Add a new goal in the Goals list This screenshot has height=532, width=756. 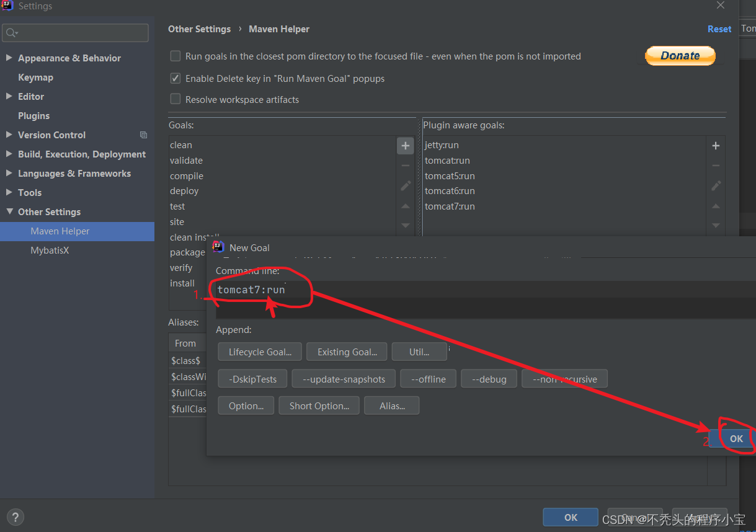405,146
